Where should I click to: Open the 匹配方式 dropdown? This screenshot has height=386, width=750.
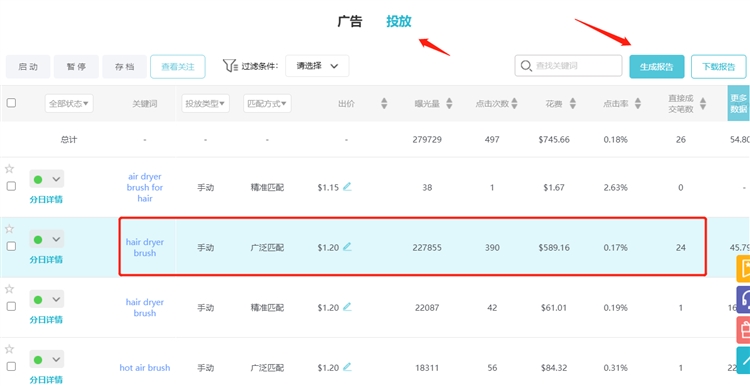[267, 103]
